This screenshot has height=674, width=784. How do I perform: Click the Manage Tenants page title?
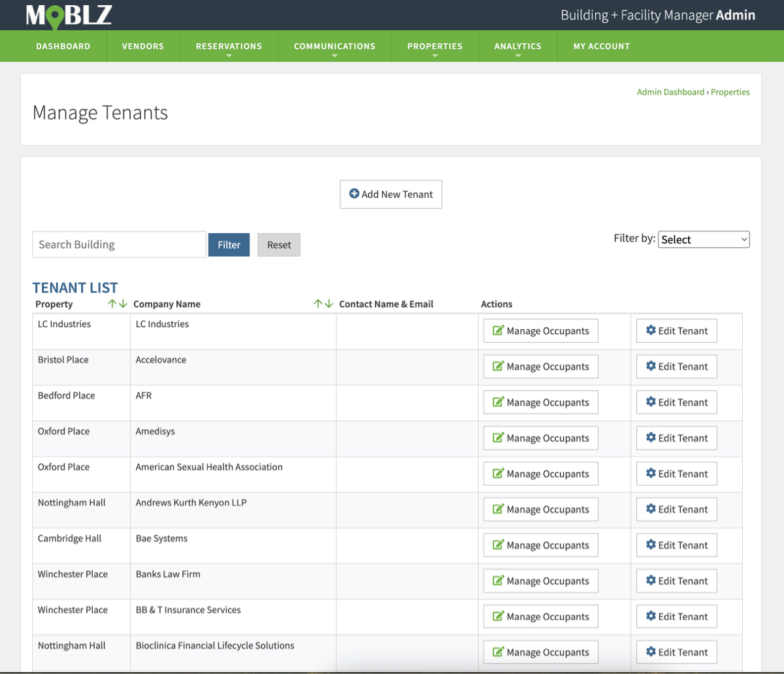click(x=100, y=113)
